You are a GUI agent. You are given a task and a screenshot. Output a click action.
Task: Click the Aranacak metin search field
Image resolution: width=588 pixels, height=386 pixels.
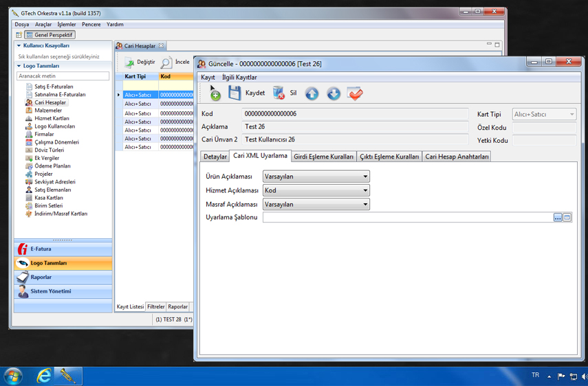(63, 76)
